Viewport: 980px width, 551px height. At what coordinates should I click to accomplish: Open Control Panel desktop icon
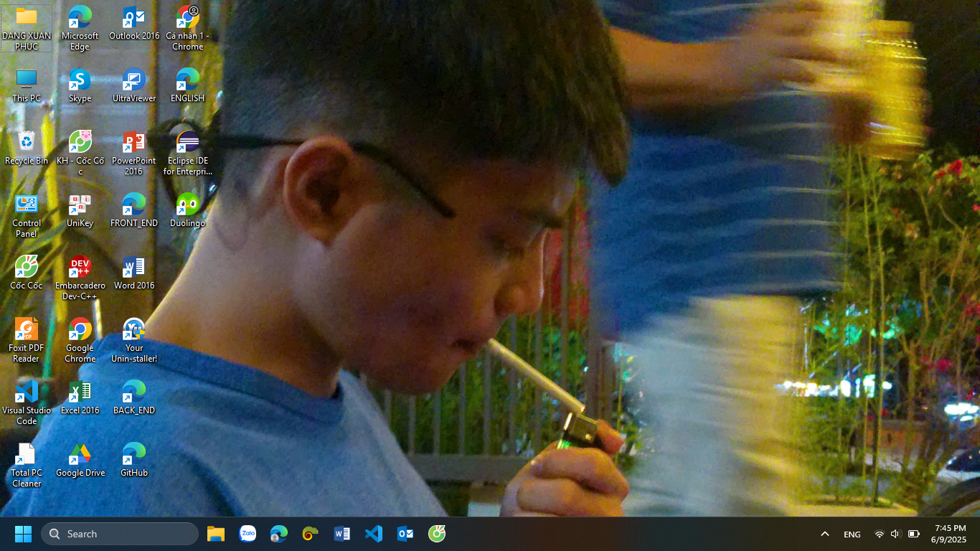(27, 216)
